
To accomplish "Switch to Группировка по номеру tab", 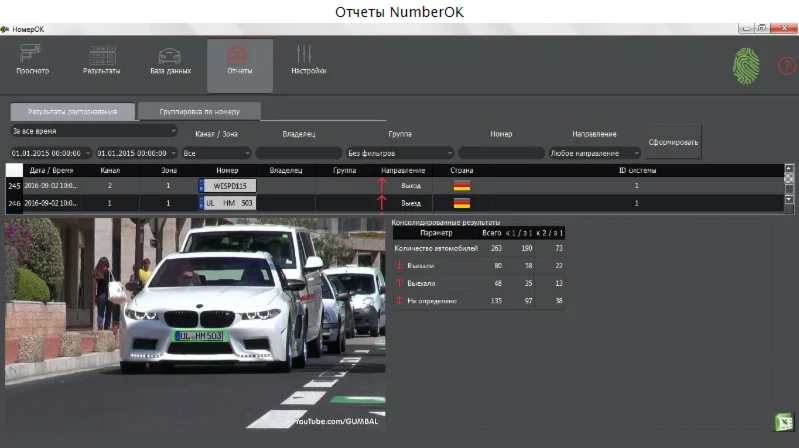I will pyautogui.click(x=201, y=112).
